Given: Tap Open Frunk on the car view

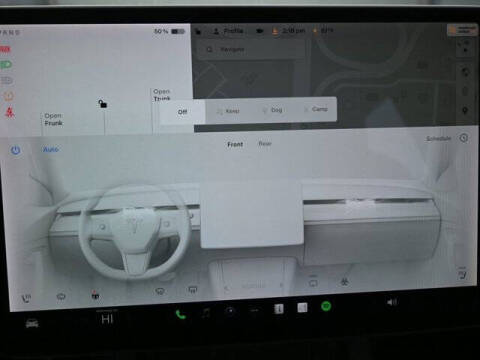Looking at the screenshot, I should [53, 119].
